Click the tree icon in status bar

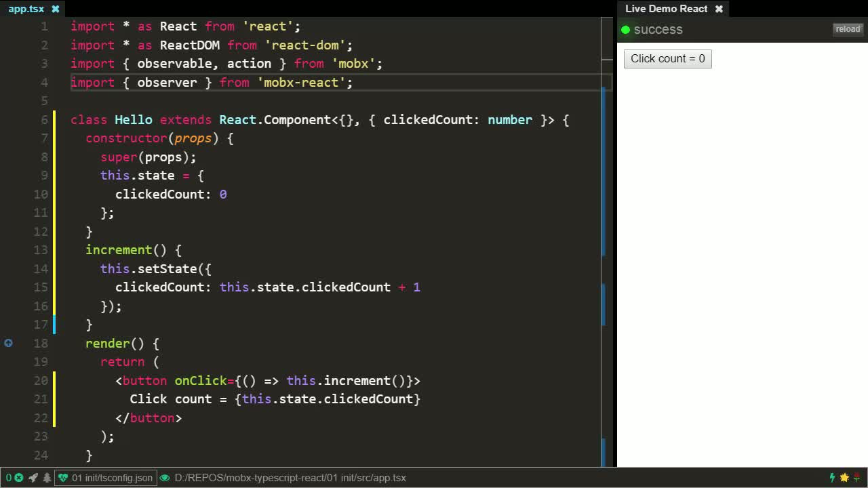click(x=46, y=478)
